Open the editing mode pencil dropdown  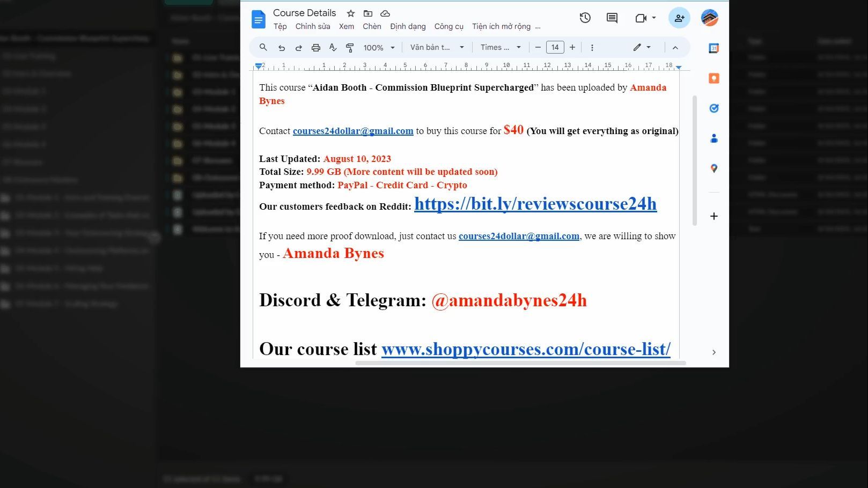(x=642, y=47)
